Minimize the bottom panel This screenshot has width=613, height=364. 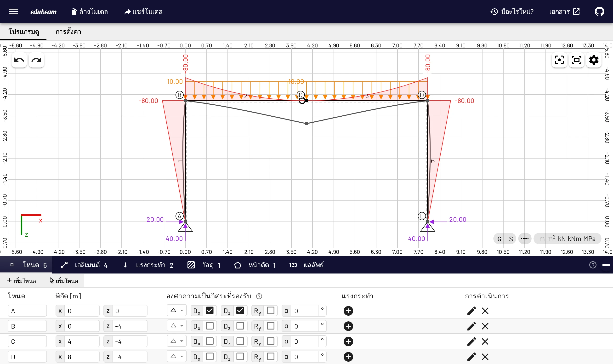click(x=606, y=265)
